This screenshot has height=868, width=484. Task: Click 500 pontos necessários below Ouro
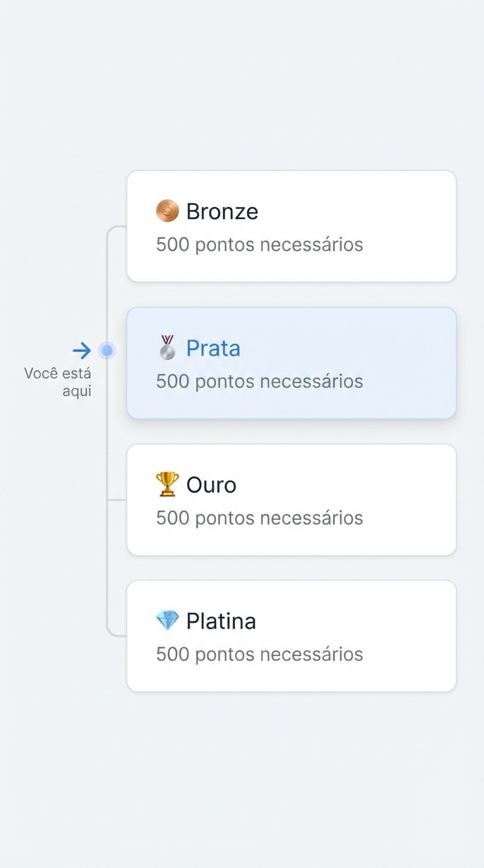(259, 517)
